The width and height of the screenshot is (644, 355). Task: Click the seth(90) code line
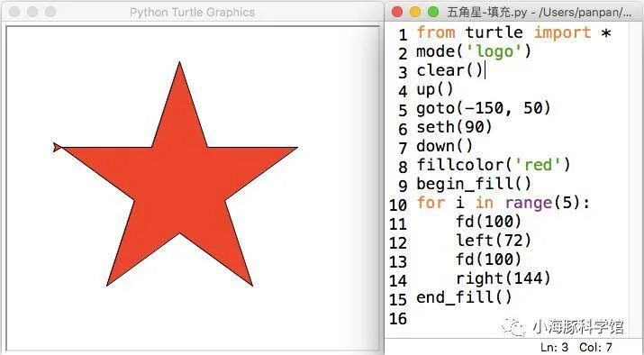[x=454, y=127]
